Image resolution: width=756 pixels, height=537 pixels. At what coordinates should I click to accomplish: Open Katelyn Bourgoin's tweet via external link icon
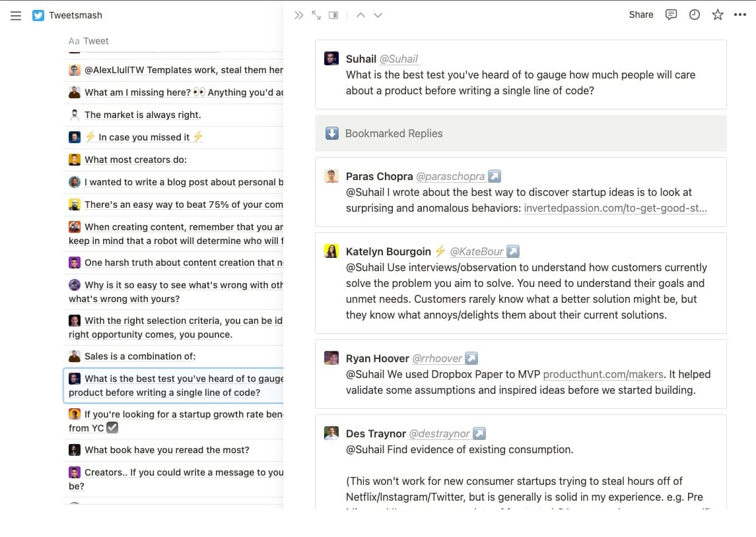(x=513, y=251)
